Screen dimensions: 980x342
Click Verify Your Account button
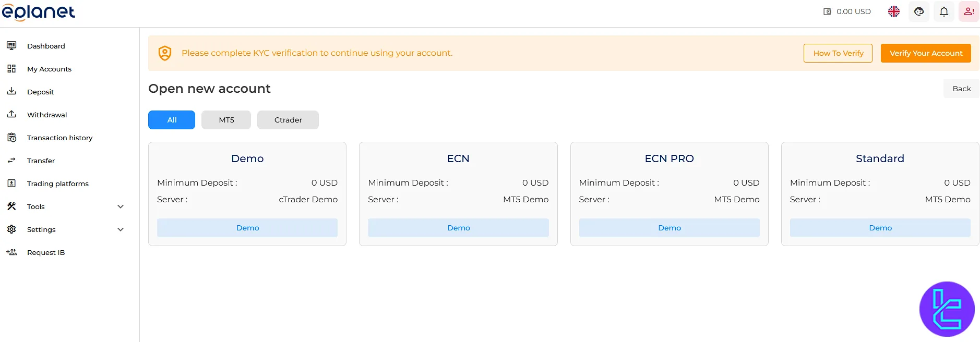[926, 53]
